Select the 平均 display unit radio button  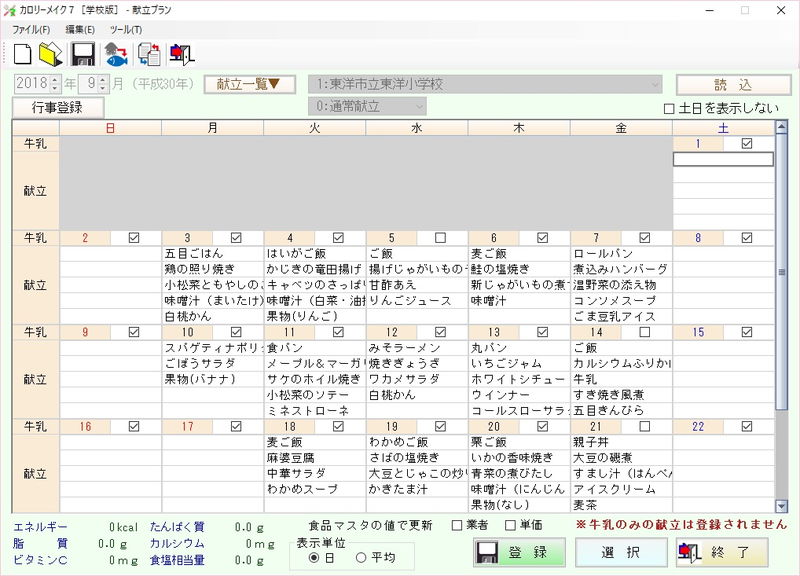361,558
